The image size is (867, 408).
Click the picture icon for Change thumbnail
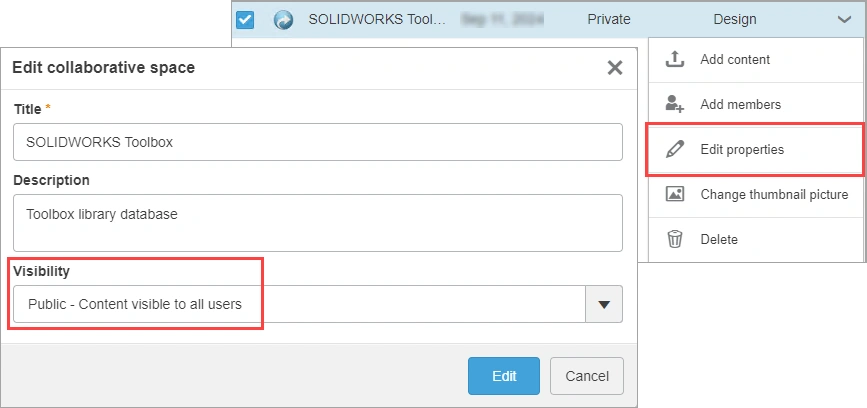click(x=675, y=194)
